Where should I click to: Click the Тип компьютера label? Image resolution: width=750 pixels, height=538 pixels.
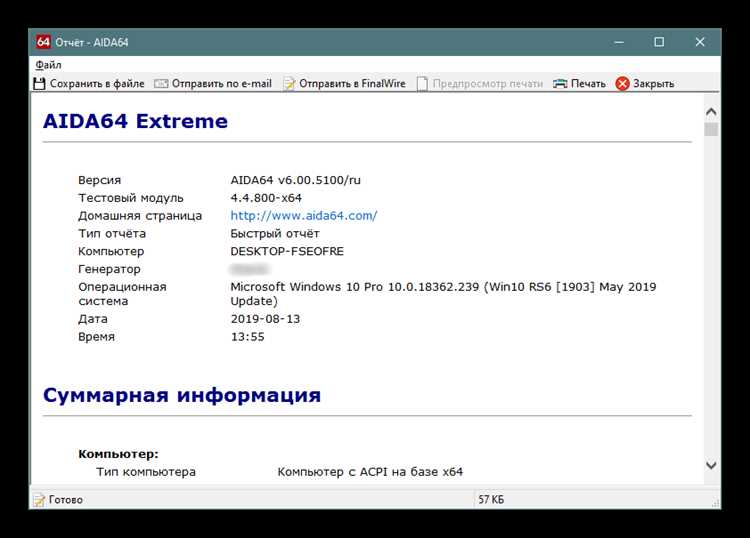[x=146, y=472]
